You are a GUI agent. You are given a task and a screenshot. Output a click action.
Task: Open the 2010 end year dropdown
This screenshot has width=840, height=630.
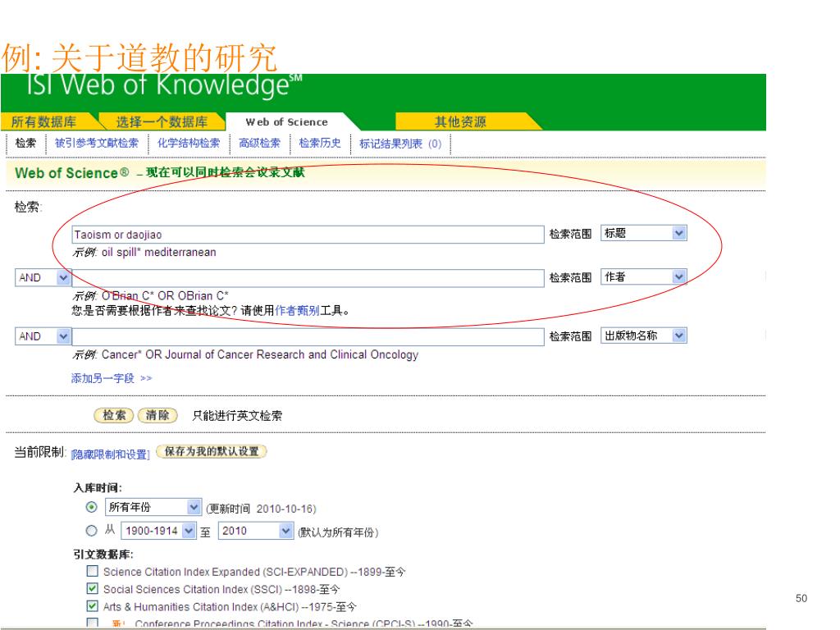click(256, 531)
